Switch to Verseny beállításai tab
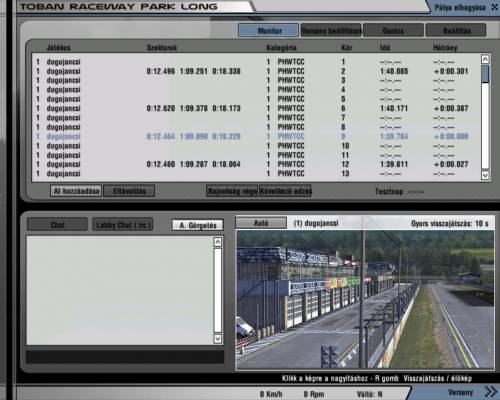The height and width of the screenshot is (400, 500). coord(331,30)
